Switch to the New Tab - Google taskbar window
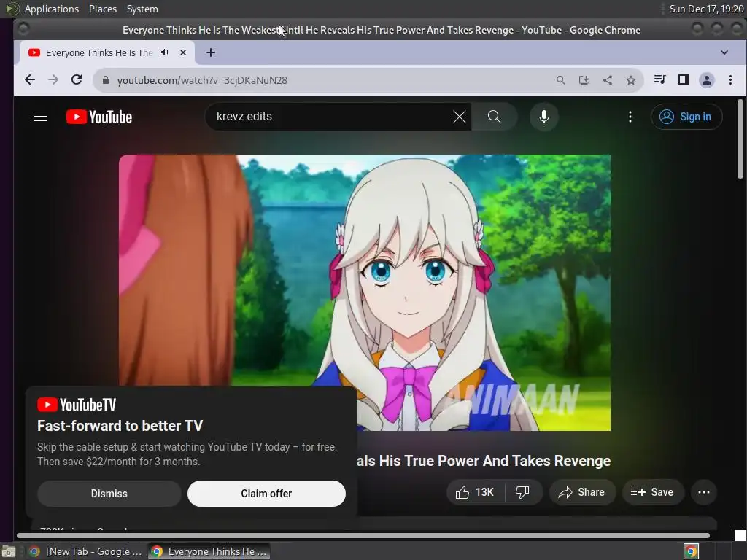The height and width of the screenshot is (560, 747). pos(85,551)
